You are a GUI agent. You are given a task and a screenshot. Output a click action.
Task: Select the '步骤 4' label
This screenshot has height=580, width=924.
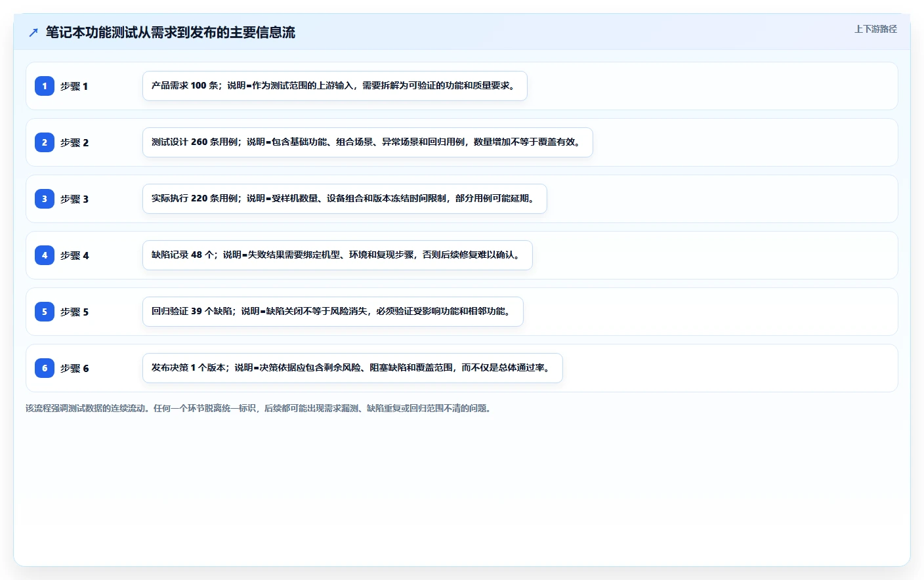click(x=74, y=255)
